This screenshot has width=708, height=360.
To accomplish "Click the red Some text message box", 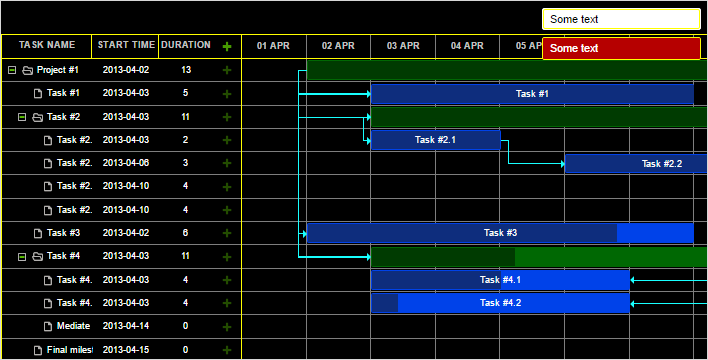I will 621,48.
